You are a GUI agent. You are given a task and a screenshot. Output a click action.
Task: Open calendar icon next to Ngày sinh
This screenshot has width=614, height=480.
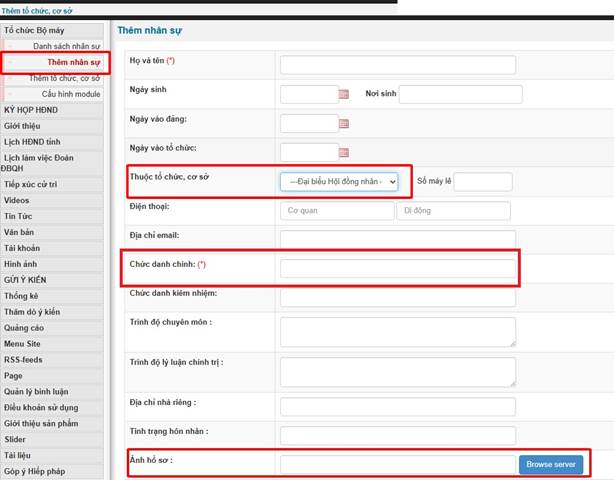[x=344, y=95]
